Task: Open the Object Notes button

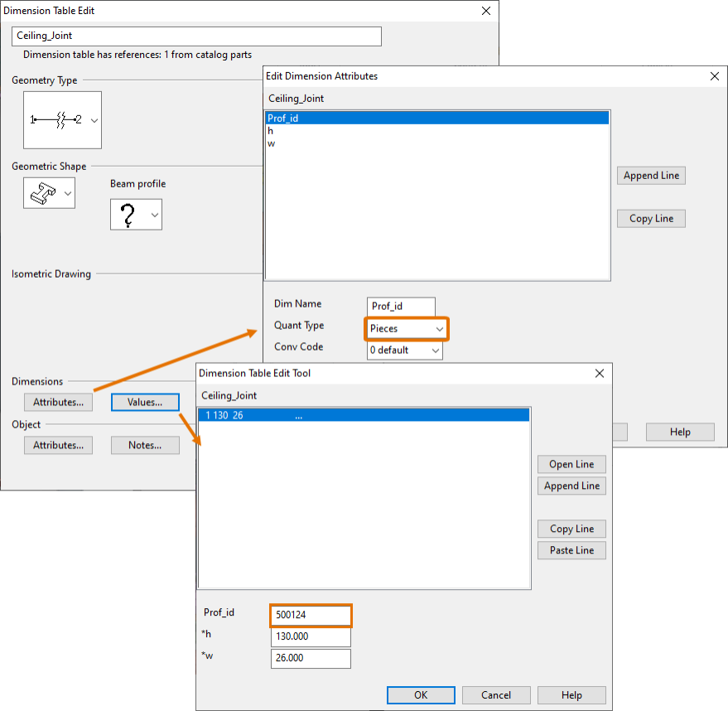Action: pyautogui.click(x=145, y=445)
